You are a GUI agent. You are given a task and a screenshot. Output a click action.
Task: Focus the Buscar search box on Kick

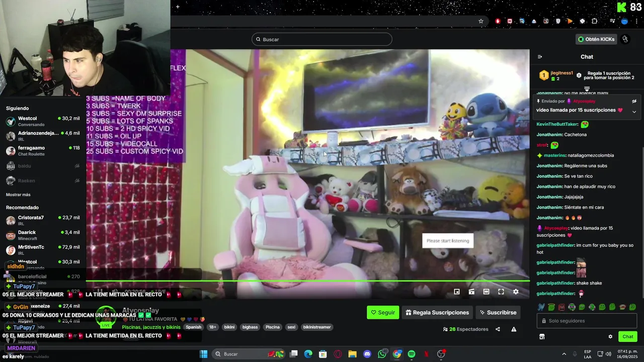[322, 39]
